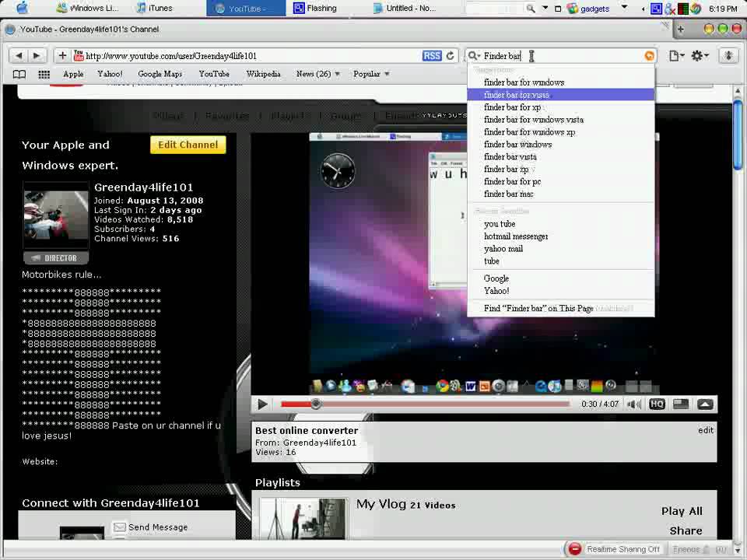747x560 pixels.
Task: Choose suggestion finder bar for windows vista
Action: (561, 120)
